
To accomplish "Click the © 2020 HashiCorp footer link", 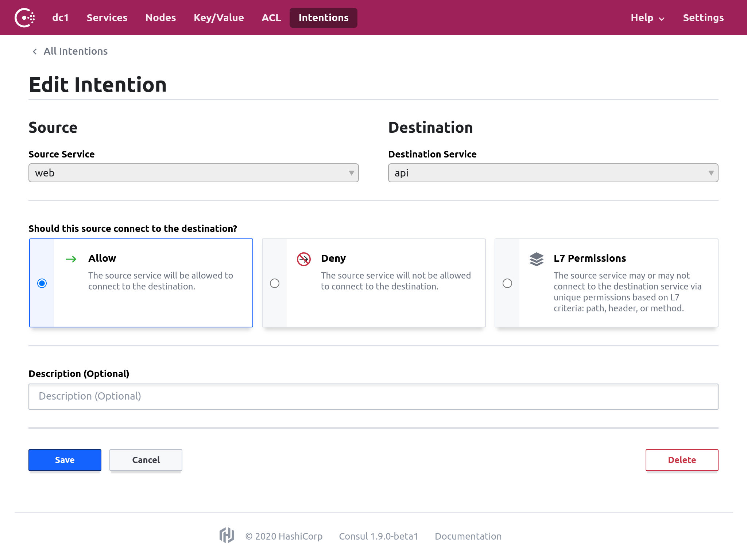I will click(x=284, y=536).
